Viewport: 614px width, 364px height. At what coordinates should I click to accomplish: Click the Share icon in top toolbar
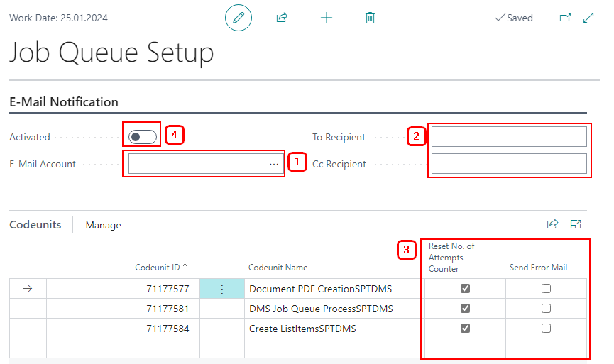[x=282, y=18]
